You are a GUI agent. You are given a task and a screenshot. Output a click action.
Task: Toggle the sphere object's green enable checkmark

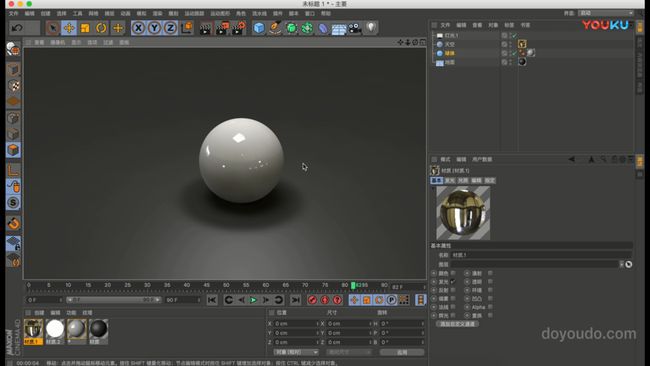(514, 53)
